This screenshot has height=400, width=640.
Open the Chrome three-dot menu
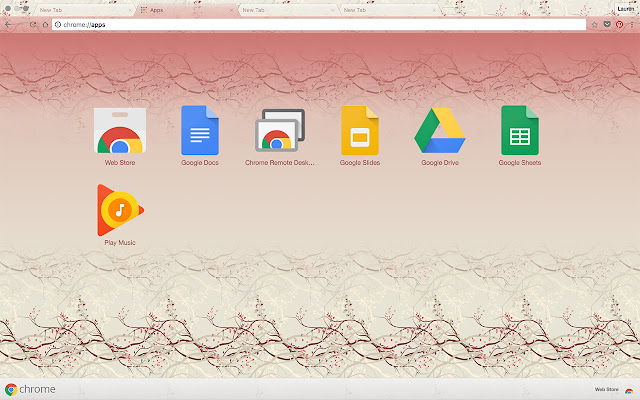pos(632,24)
